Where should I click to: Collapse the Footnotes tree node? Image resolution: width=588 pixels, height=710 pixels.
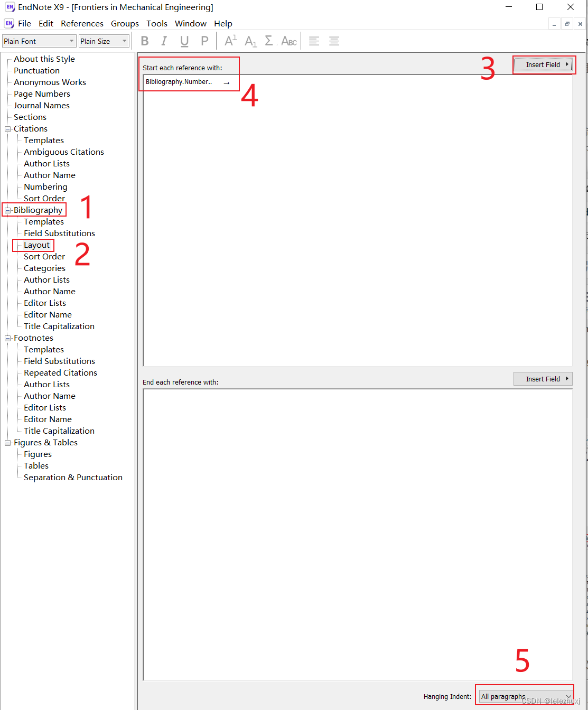(x=8, y=338)
